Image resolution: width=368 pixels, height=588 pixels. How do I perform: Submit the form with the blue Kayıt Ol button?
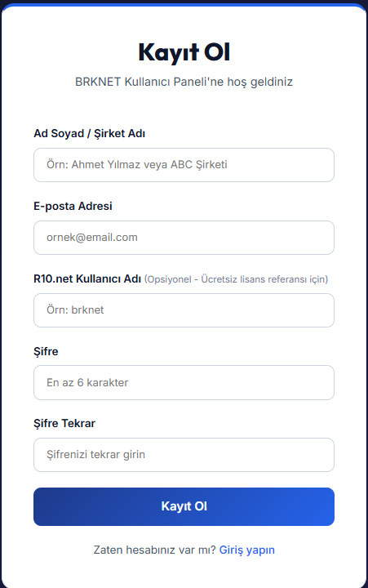[x=184, y=506]
